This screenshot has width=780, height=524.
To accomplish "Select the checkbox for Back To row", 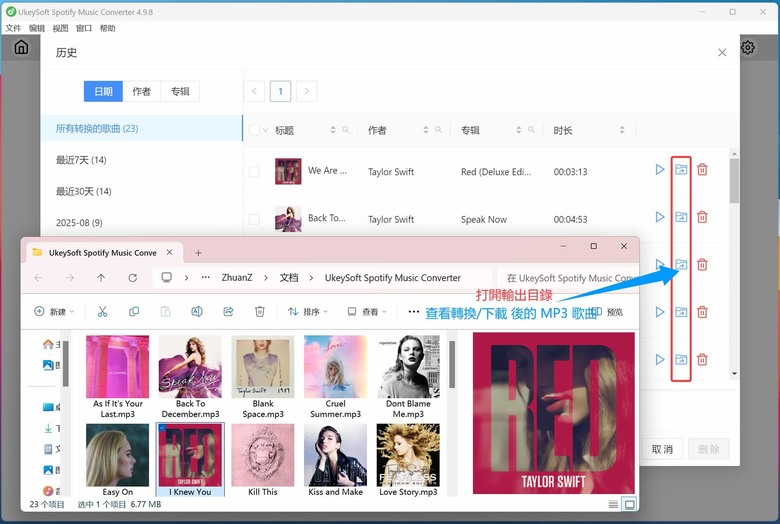I will 254,219.
